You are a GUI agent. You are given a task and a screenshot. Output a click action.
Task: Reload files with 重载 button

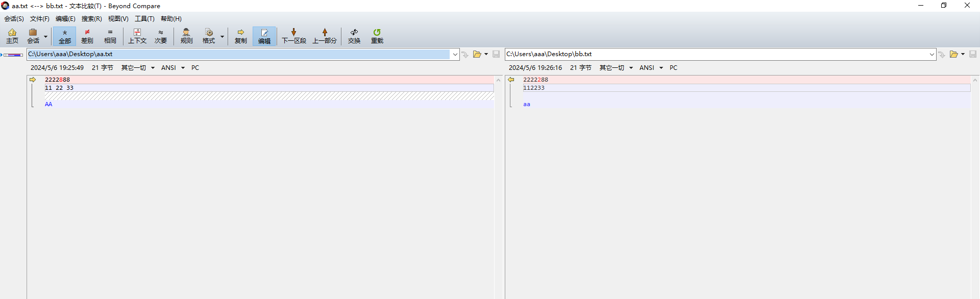tap(377, 36)
